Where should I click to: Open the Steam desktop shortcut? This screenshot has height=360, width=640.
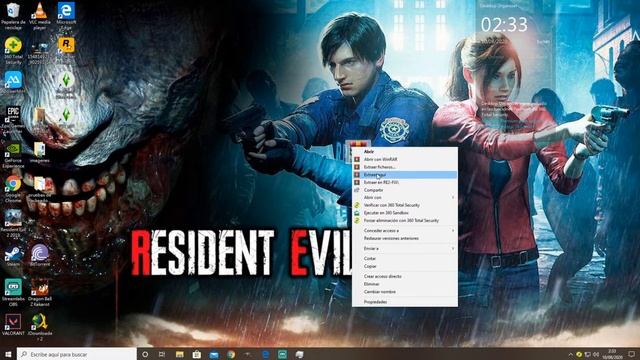(x=13, y=256)
